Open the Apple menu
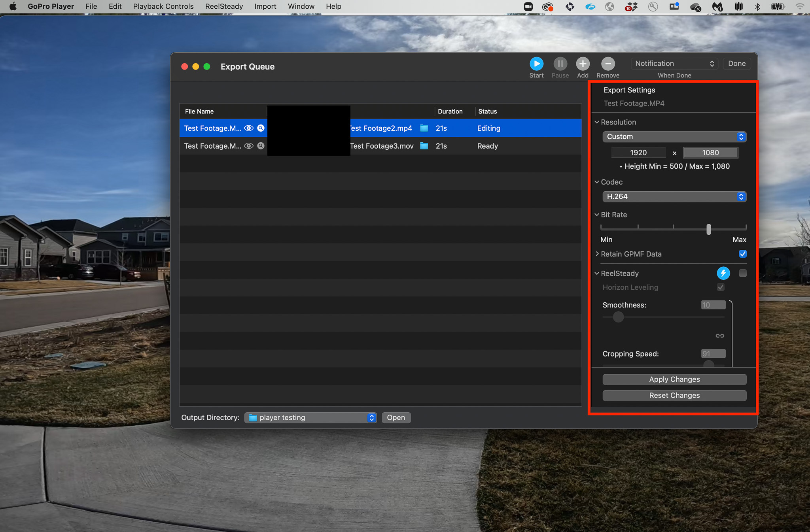810x532 pixels. (x=13, y=6)
